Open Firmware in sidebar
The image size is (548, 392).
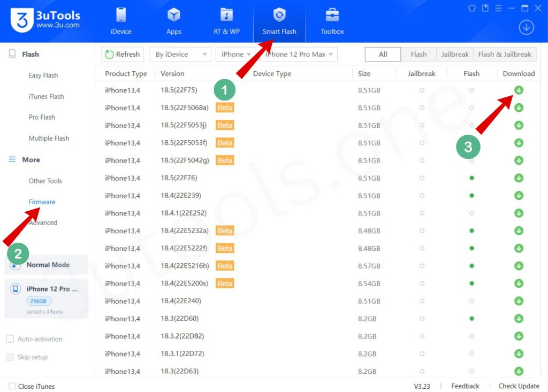[42, 202]
